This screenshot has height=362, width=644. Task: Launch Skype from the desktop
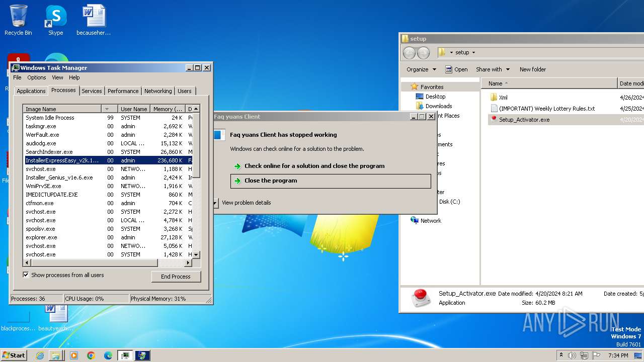(x=55, y=20)
